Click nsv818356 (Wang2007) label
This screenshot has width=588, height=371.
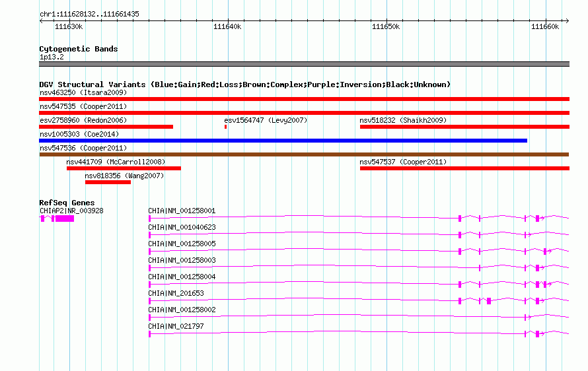point(124,176)
